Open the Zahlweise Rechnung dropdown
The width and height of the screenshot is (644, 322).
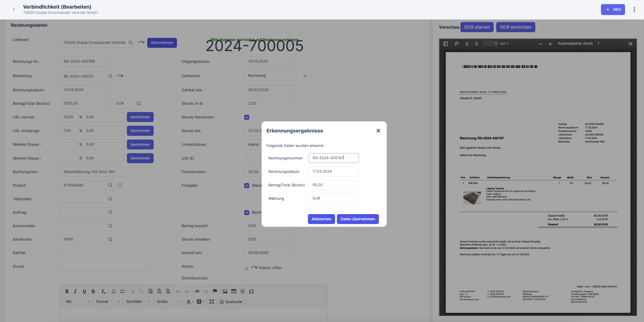tap(277, 76)
